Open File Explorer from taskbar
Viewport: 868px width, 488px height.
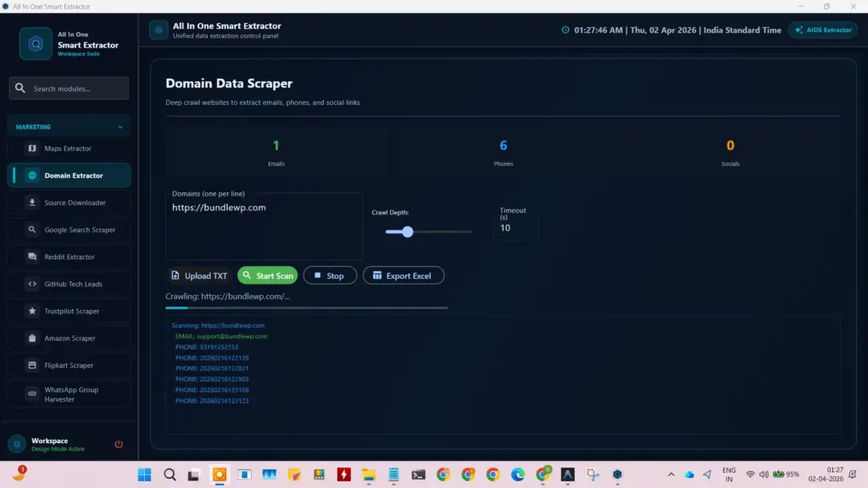click(x=369, y=474)
